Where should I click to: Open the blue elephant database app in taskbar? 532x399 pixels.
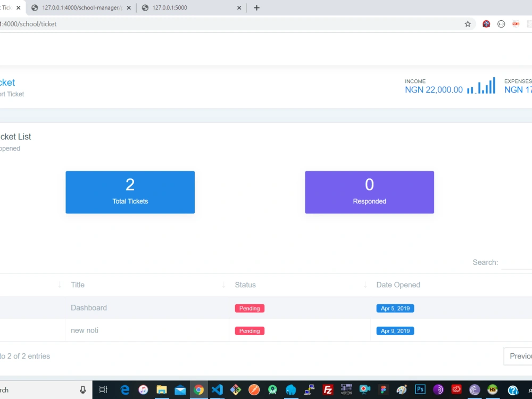point(291,390)
